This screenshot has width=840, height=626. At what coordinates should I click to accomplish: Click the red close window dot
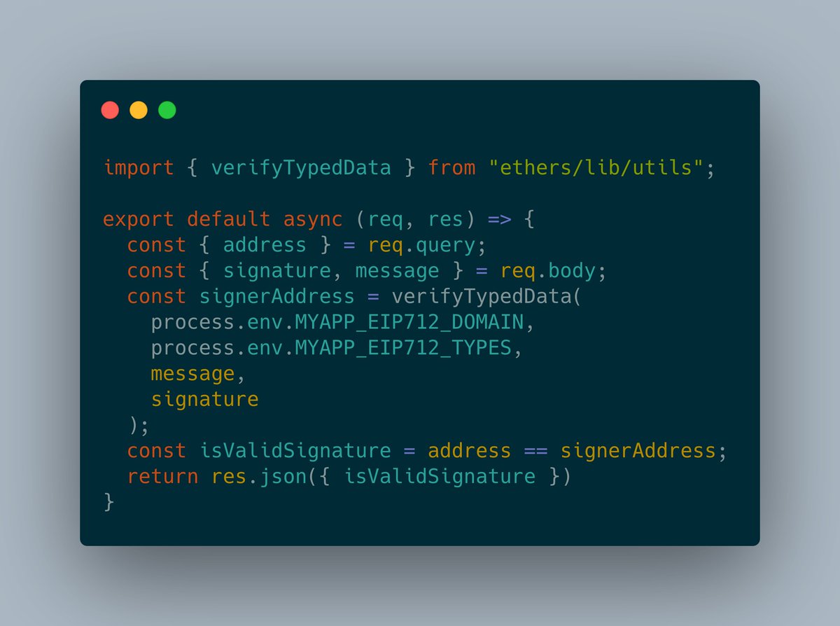pyautogui.click(x=110, y=110)
